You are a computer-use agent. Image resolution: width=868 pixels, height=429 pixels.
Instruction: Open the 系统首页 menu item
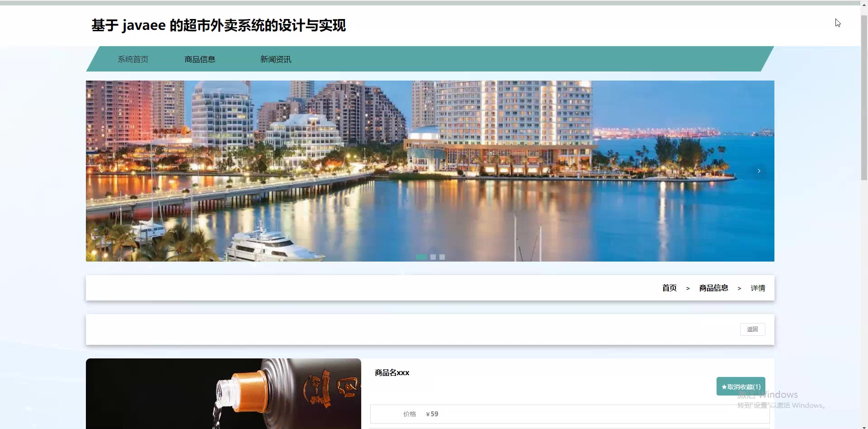tap(133, 59)
